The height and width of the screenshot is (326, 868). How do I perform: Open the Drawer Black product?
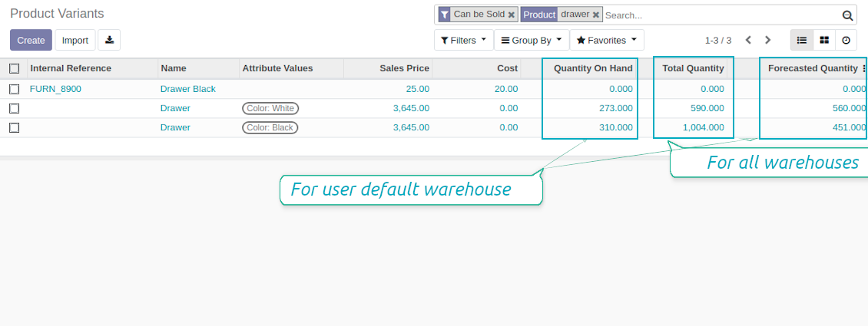click(187, 89)
